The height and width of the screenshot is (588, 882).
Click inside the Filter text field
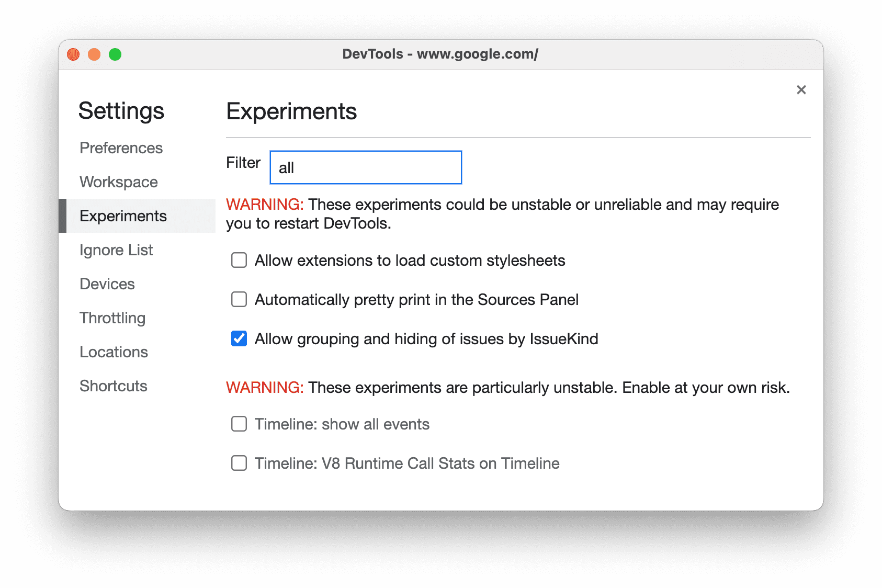point(365,167)
